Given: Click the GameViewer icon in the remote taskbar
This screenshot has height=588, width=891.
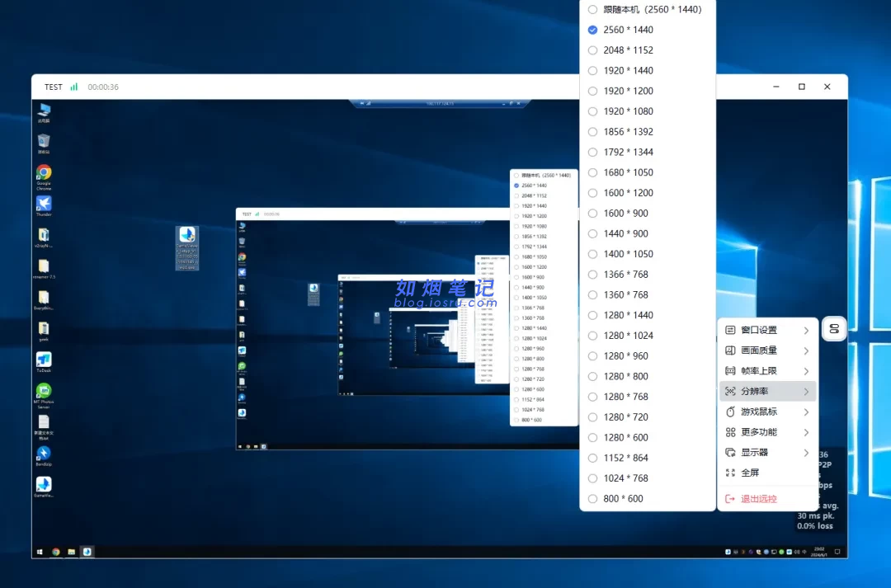Looking at the screenshot, I should tap(87, 552).
